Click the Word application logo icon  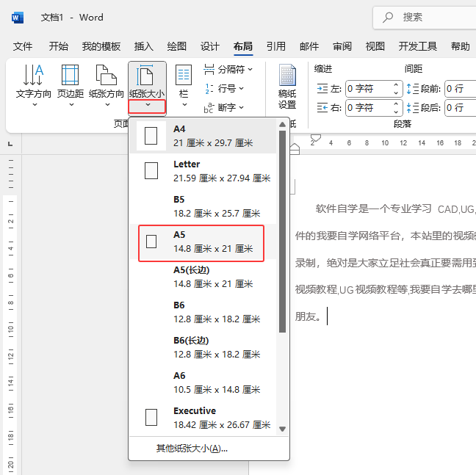pyautogui.click(x=18, y=18)
